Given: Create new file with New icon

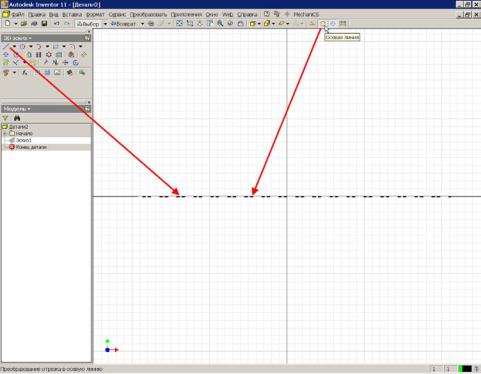Looking at the screenshot, I should click(x=7, y=23).
